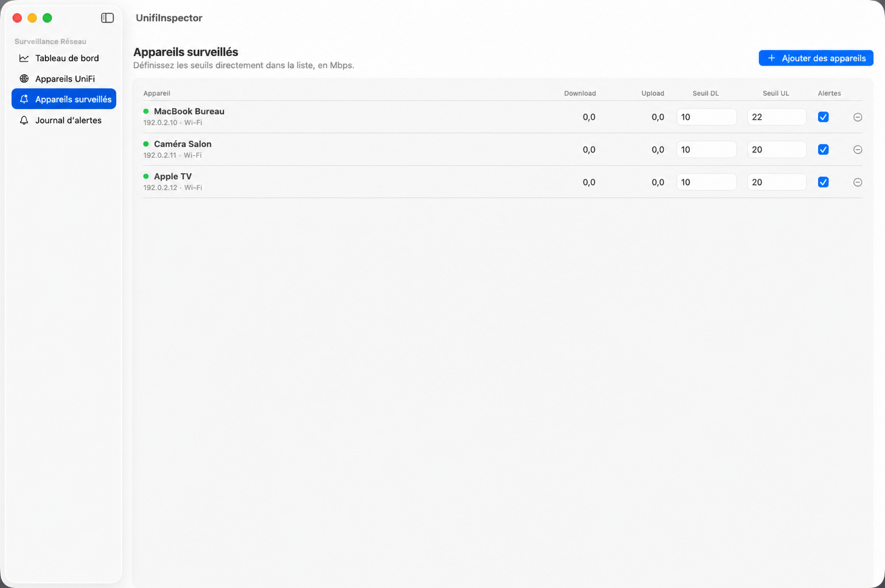This screenshot has height=588, width=885.
Task: Focus Seuil DL field for Apple TV
Action: pos(707,182)
